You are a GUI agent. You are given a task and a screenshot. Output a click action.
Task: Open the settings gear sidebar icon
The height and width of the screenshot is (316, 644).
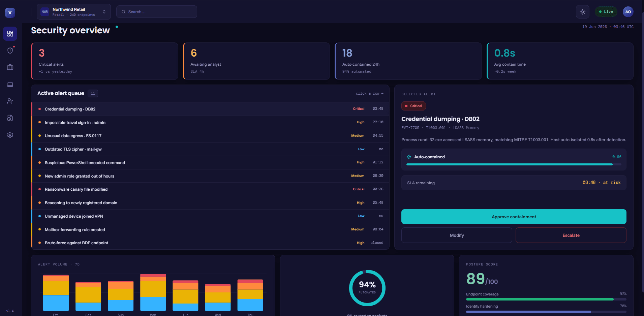pyautogui.click(x=10, y=135)
